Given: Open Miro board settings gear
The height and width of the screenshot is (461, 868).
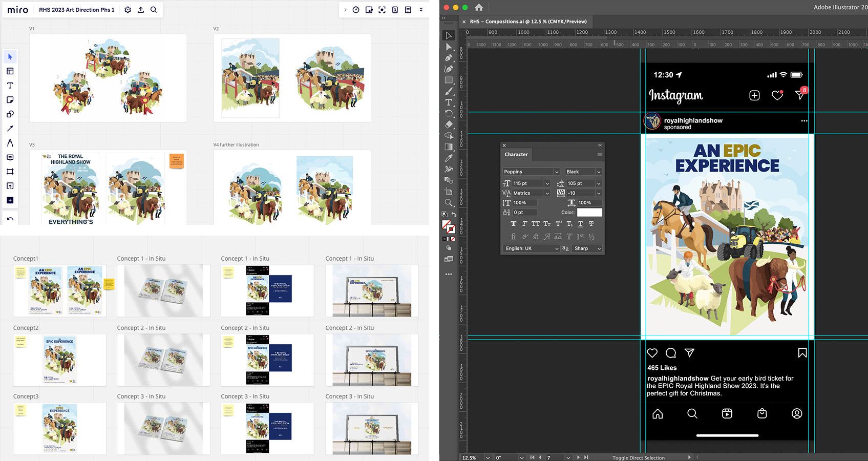Looking at the screenshot, I should 128,10.
